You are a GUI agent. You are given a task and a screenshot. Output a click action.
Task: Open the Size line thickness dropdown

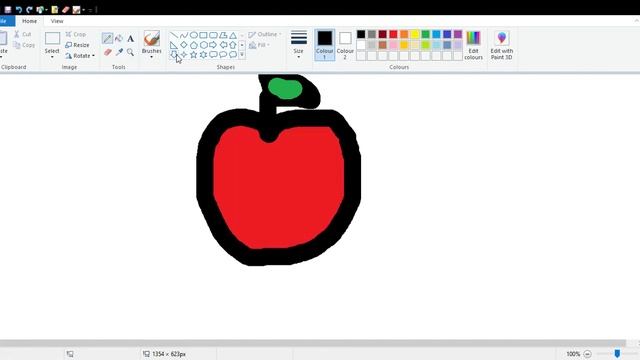(x=299, y=45)
